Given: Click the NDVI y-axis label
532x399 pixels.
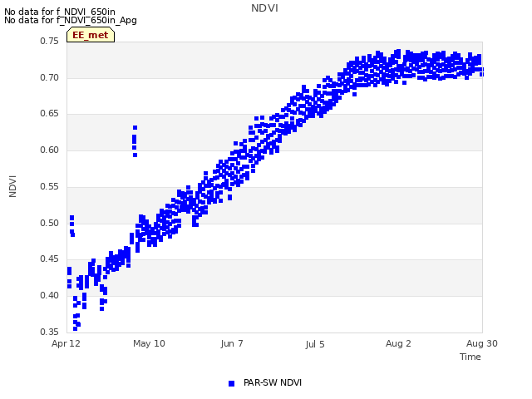Looking at the screenshot, I should coord(12,186).
